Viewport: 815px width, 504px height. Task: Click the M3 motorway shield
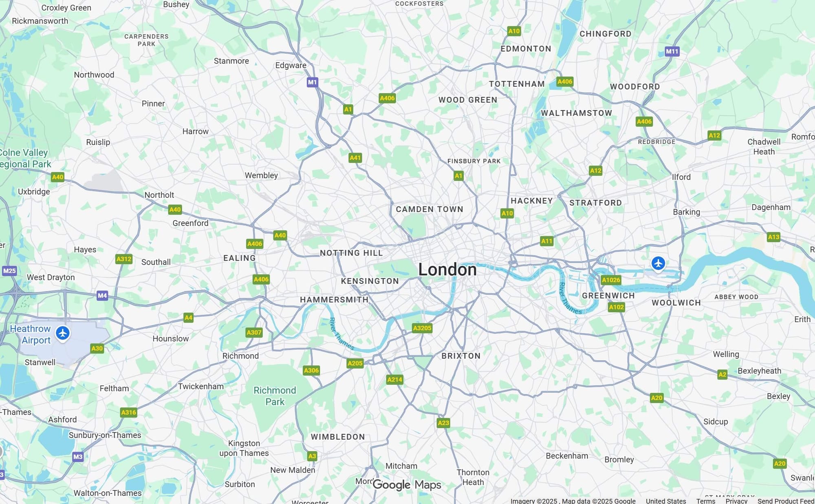[x=78, y=457]
